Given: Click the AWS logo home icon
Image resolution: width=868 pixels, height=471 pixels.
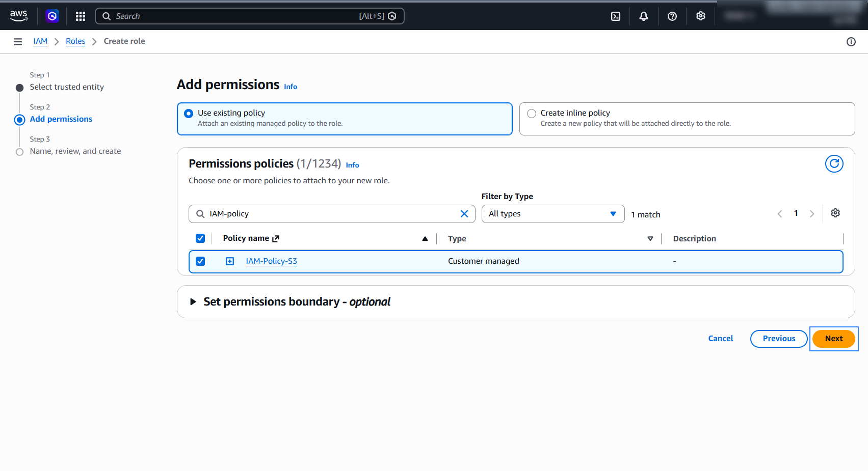Looking at the screenshot, I should [19, 16].
